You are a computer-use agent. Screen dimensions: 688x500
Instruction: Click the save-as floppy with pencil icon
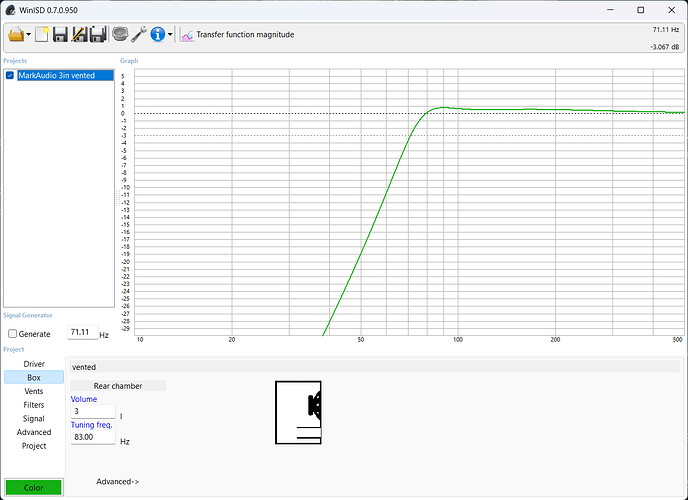(x=79, y=35)
